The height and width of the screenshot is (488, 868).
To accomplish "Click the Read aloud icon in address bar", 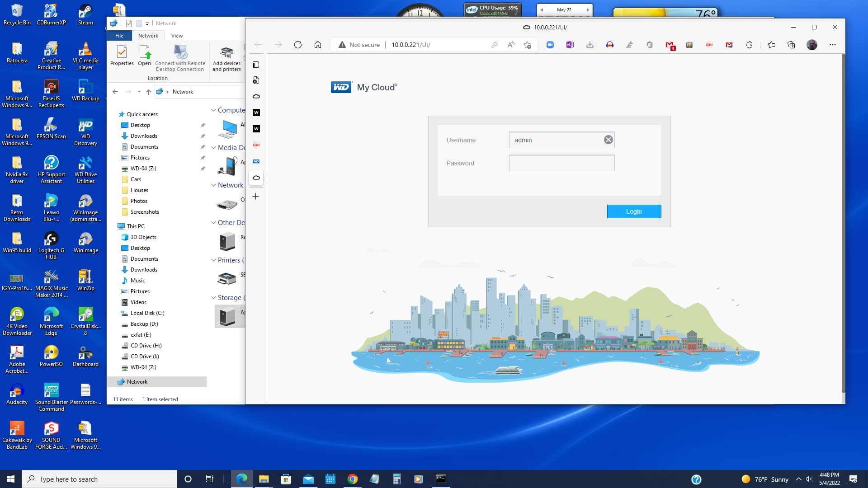I will (x=511, y=45).
